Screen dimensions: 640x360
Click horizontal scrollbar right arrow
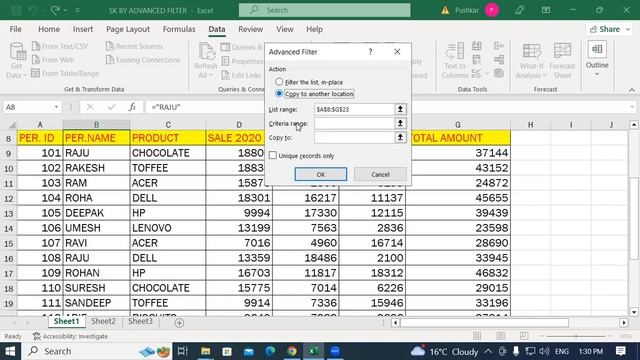pyautogui.click(x=624, y=323)
